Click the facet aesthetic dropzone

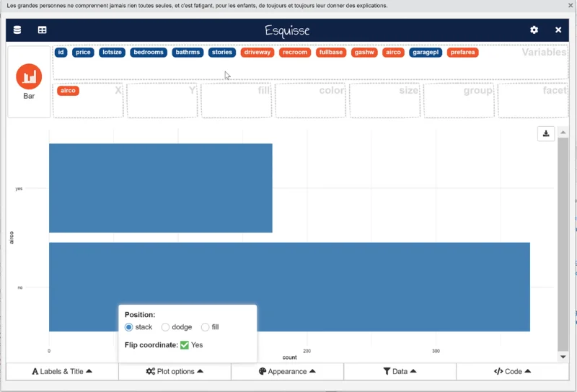pos(533,101)
